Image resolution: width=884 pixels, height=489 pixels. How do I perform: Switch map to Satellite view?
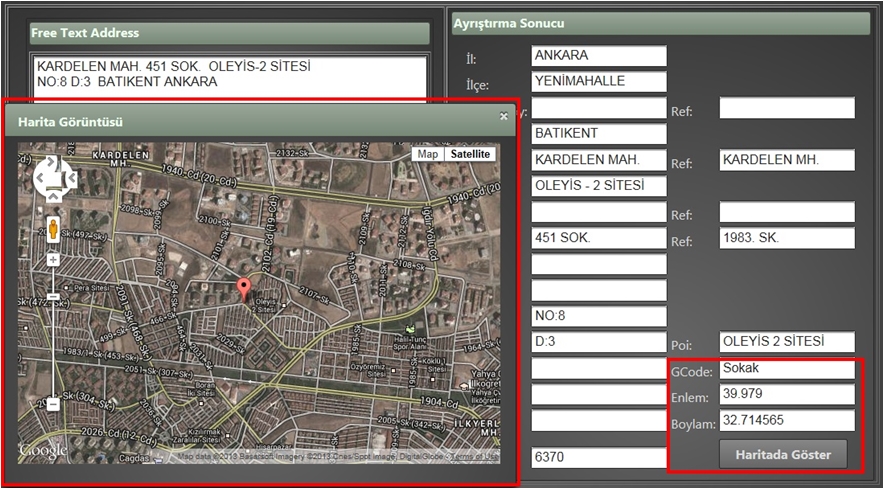pyautogui.click(x=469, y=154)
